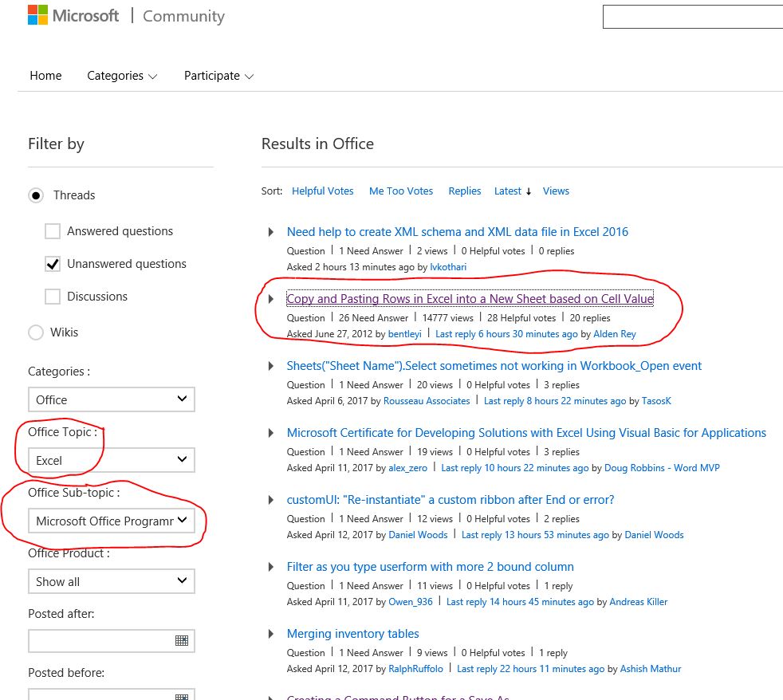Select the Wikis radio button
783x700 pixels.
36,332
